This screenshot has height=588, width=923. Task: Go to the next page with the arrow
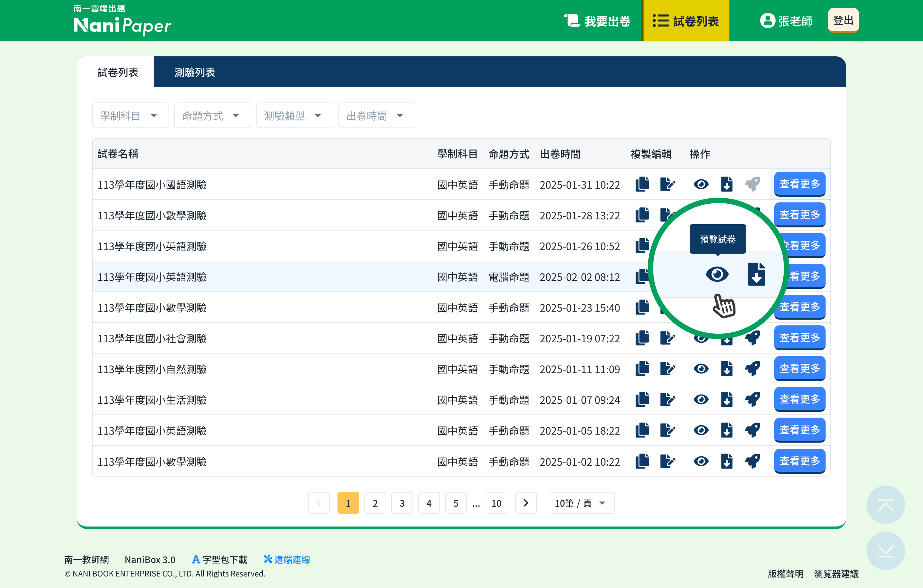coord(526,502)
